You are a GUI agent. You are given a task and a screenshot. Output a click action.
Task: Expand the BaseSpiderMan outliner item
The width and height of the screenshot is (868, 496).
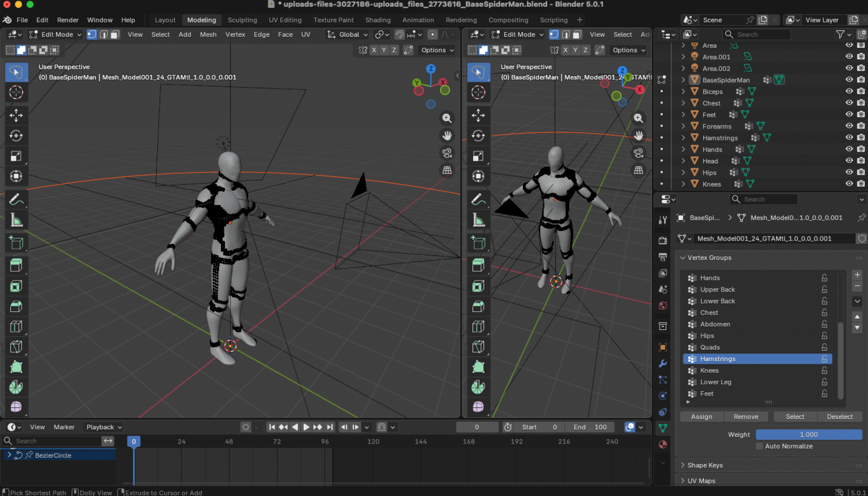(x=683, y=80)
